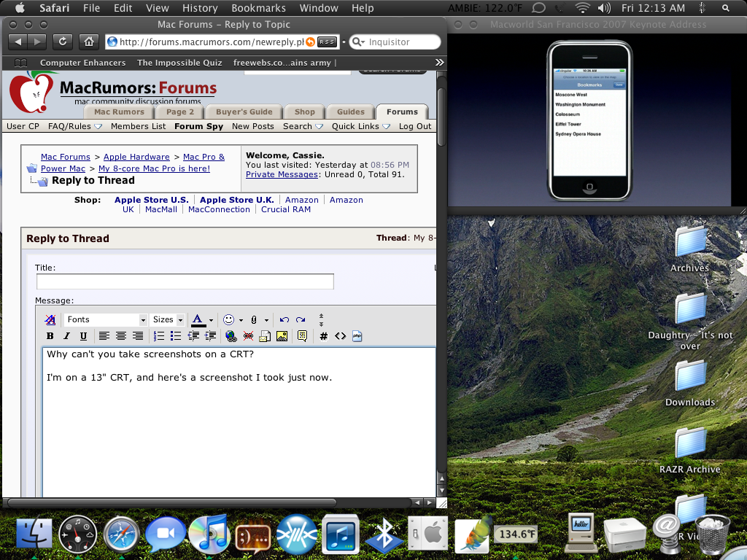Click the Crucial RAM shop link
The height and width of the screenshot is (560, 747).
click(286, 209)
